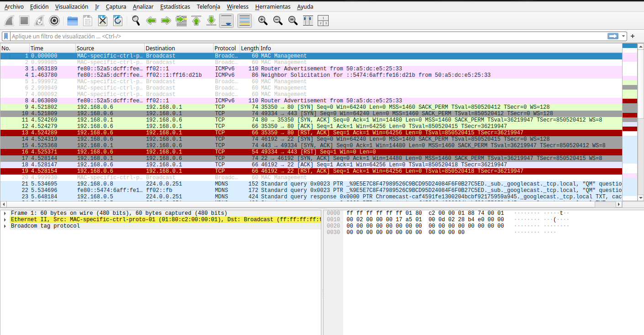This screenshot has width=644, height=335.
Task: Open the Visualización menu
Action: tap(72, 6)
